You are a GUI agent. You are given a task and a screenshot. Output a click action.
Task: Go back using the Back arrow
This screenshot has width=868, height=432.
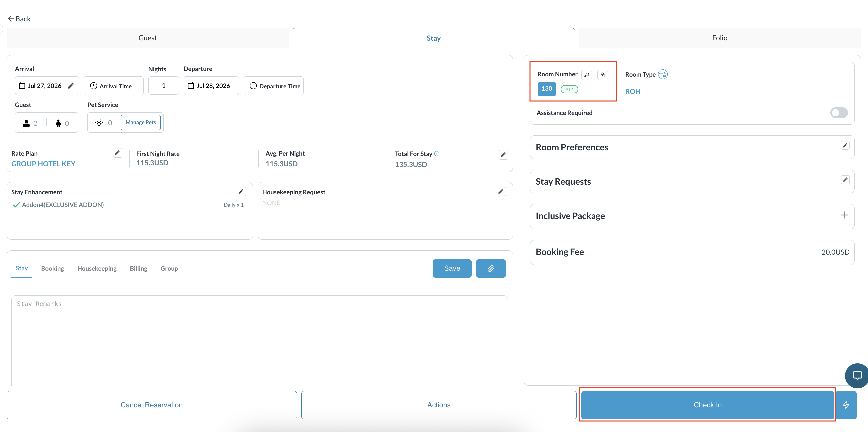pyautogui.click(x=19, y=19)
